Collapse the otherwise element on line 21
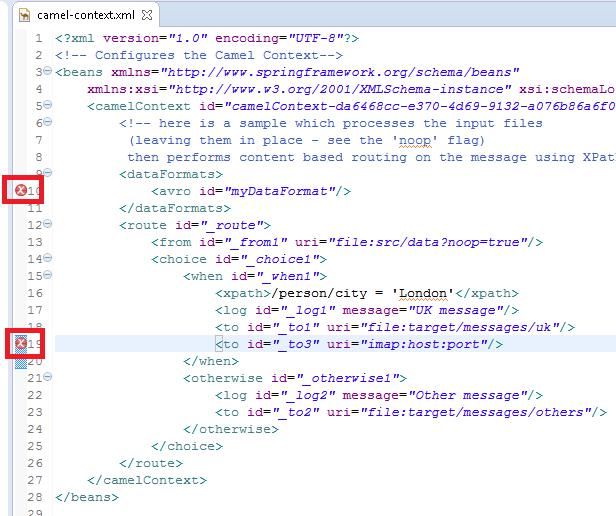The height and width of the screenshot is (516, 616). (x=48, y=379)
